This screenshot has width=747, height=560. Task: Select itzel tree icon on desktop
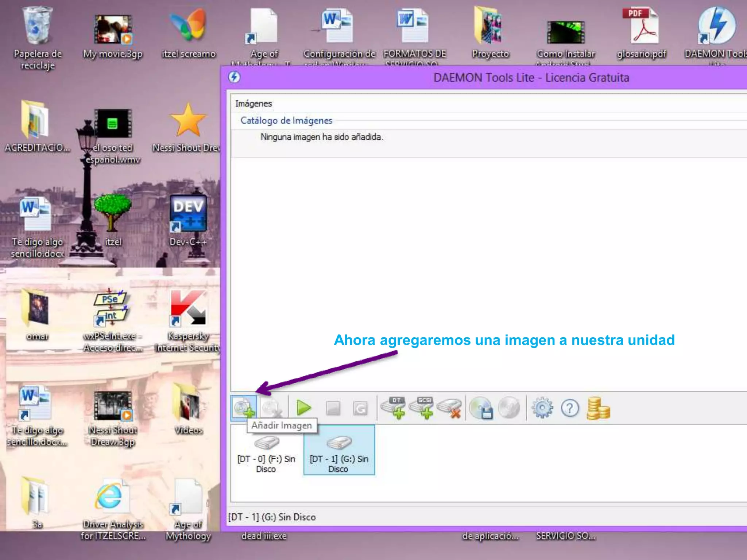113,220
